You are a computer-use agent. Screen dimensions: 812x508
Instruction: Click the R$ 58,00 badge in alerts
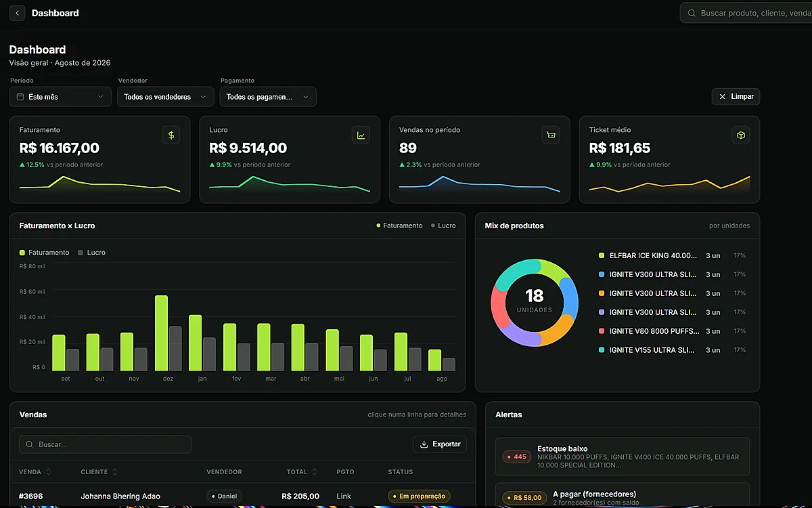pos(524,498)
